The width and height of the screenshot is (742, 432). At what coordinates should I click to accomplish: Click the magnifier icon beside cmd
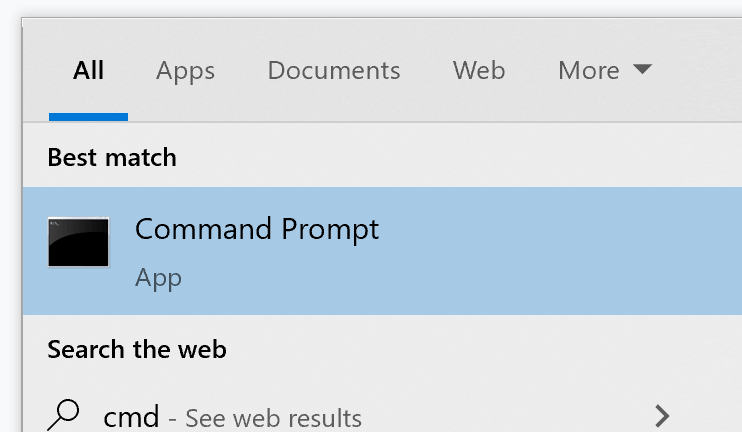(x=65, y=415)
